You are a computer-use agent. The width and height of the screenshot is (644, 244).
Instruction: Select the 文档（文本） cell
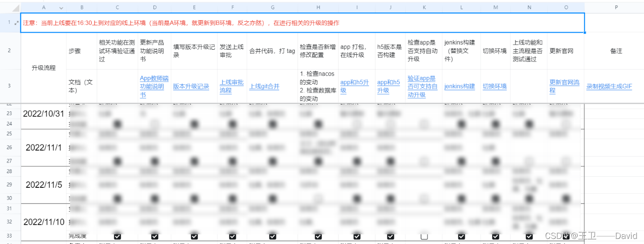click(x=82, y=86)
